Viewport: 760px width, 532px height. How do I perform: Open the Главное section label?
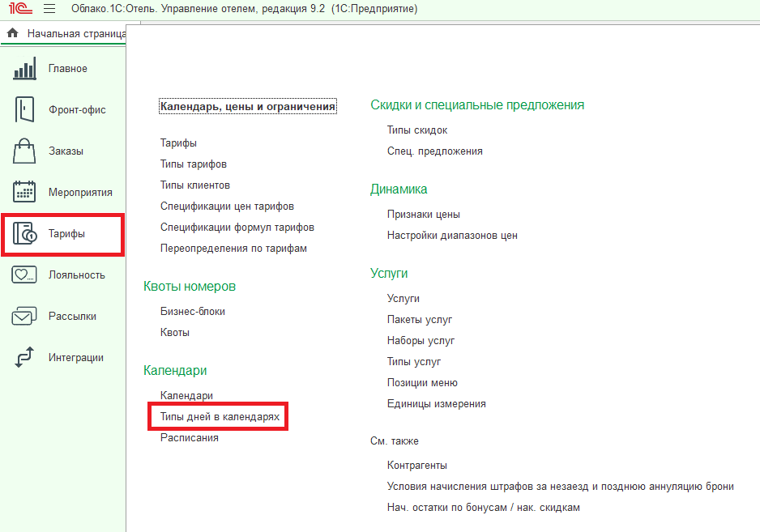[68, 68]
